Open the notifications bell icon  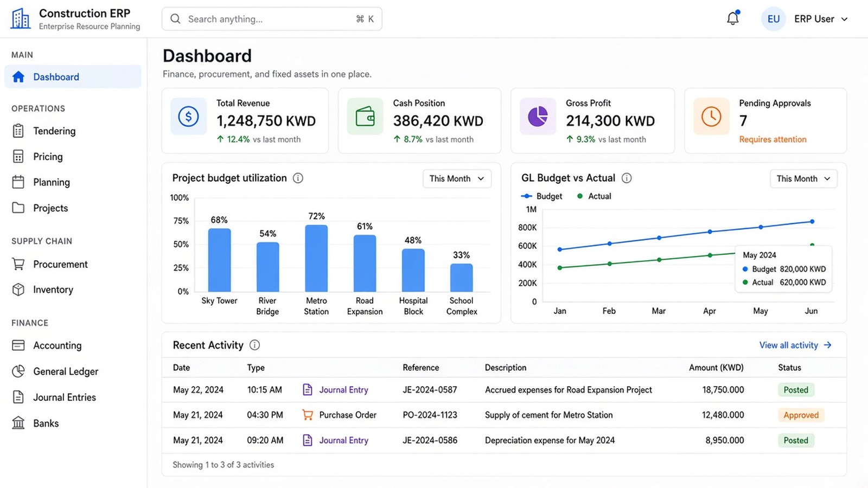coord(733,18)
